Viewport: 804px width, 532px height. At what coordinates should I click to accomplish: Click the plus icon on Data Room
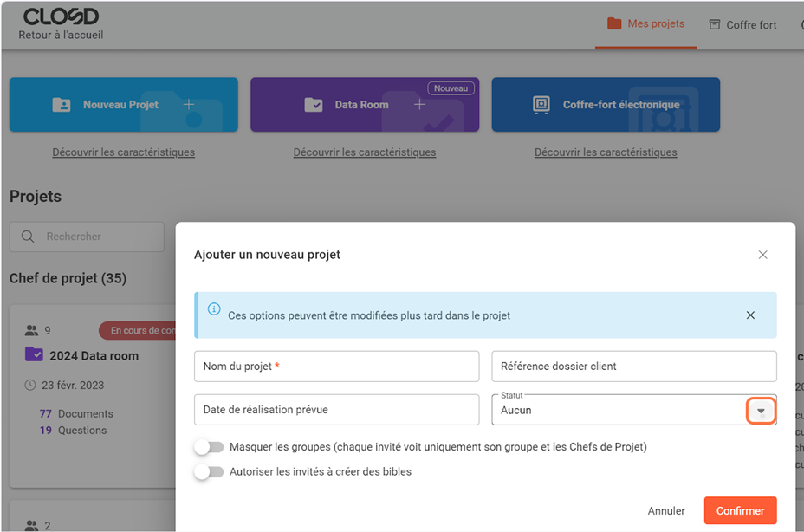click(419, 105)
